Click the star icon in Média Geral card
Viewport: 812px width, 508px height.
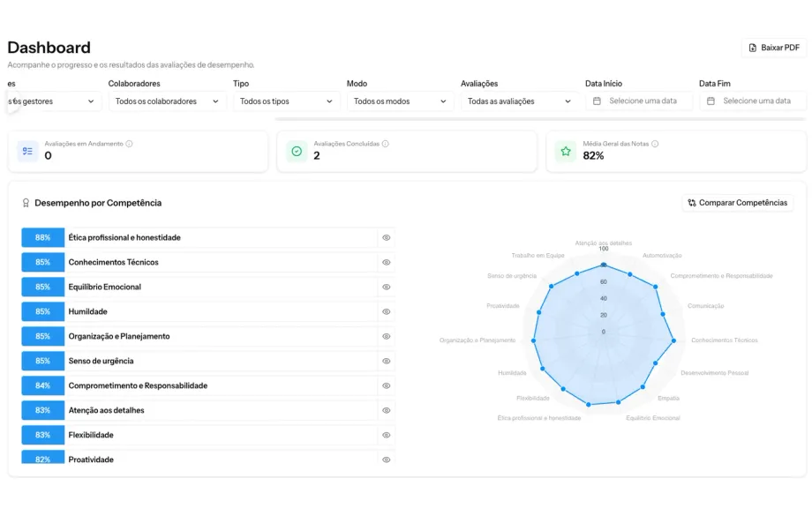pos(566,151)
